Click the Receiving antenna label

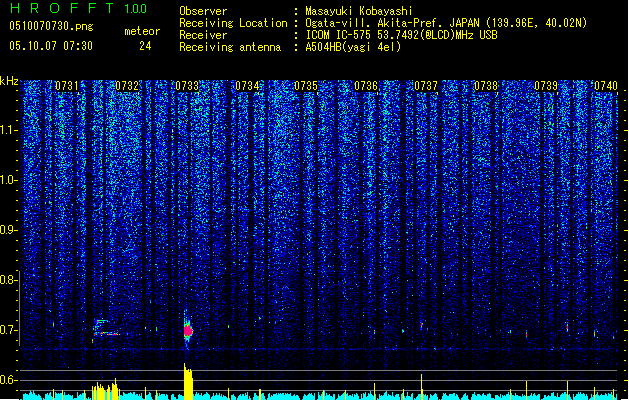pyautogui.click(x=230, y=47)
